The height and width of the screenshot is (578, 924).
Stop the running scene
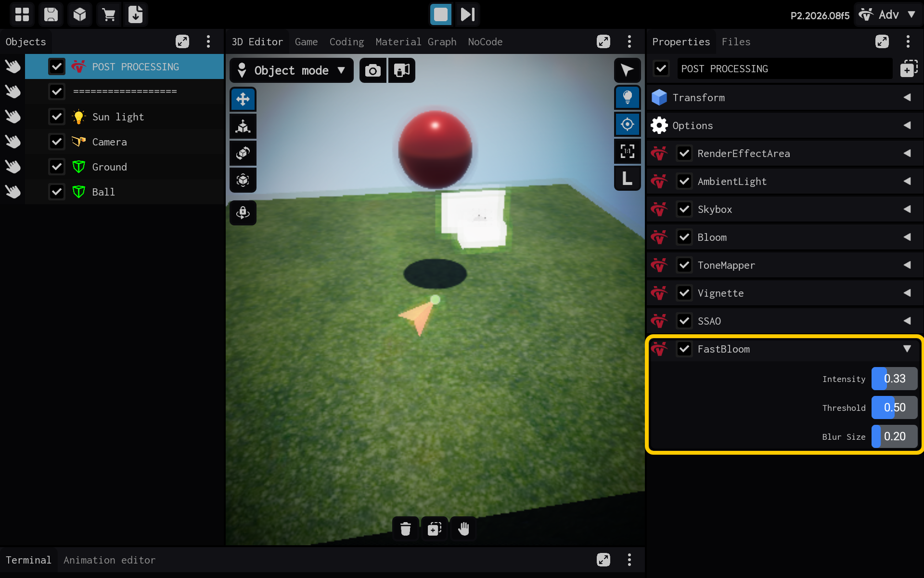441,14
